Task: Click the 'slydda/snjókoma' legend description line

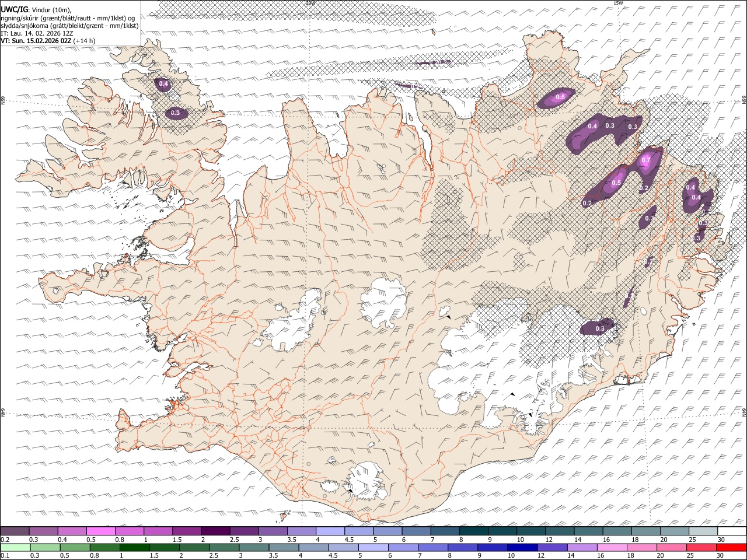Action: (x=69, y=26)
